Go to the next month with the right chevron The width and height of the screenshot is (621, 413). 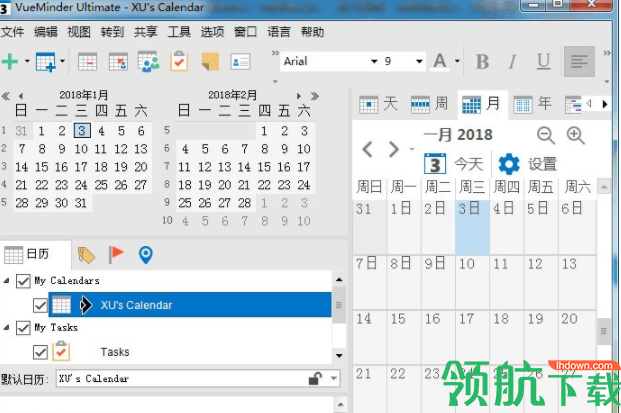click(x=393, y=149)
